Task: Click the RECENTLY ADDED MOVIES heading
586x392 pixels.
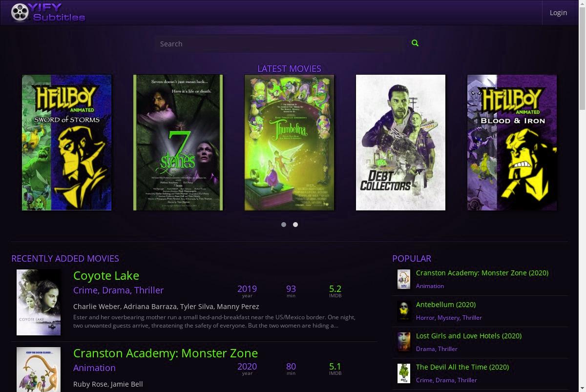Action: click(65, 259)
